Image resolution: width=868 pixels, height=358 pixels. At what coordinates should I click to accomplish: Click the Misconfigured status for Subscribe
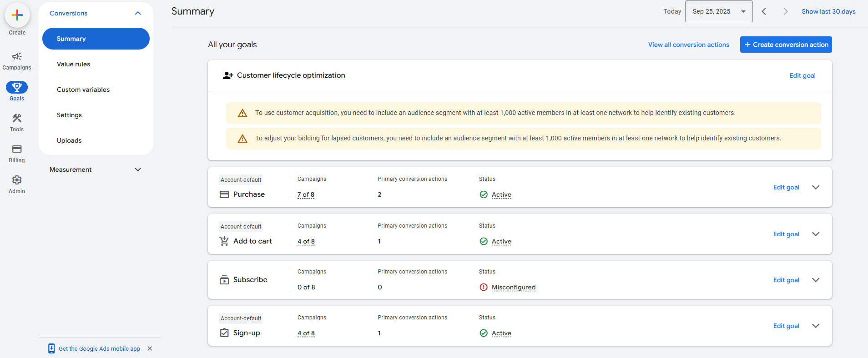[x=513, y=287]
